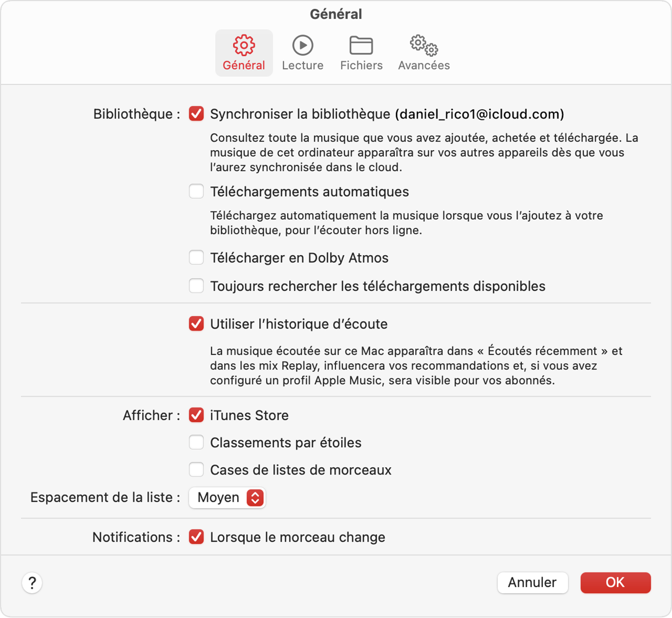672x618 pixels.
Task: Open the Espacement de la liste dropdown
Action: point(227,498)
